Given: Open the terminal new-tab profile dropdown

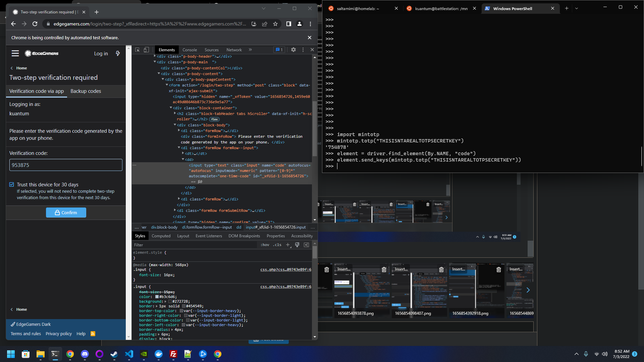Looking at the screenshot, I should 577,8.
